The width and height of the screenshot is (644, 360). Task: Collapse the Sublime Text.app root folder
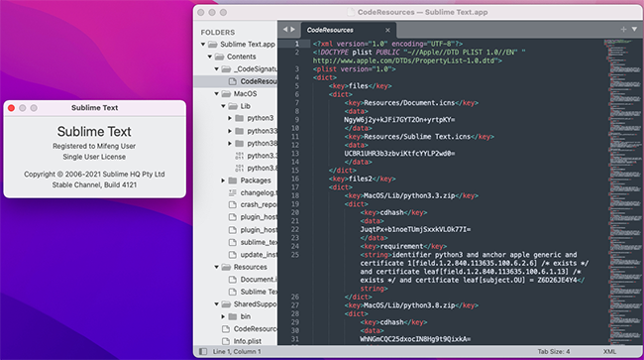point(203,44)
